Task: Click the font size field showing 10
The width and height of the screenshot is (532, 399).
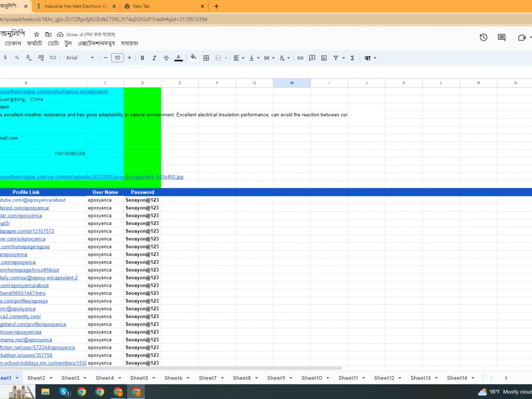Action: [x=118, y=57]
